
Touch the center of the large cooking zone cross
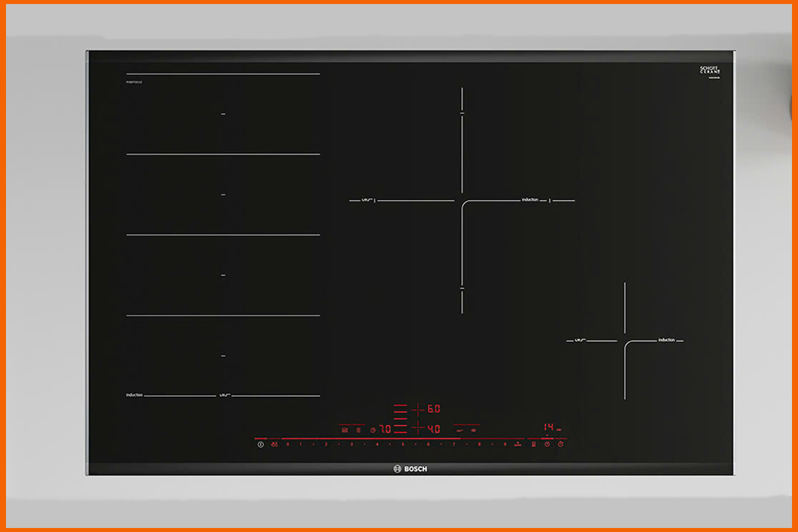(x=462, y=200)
